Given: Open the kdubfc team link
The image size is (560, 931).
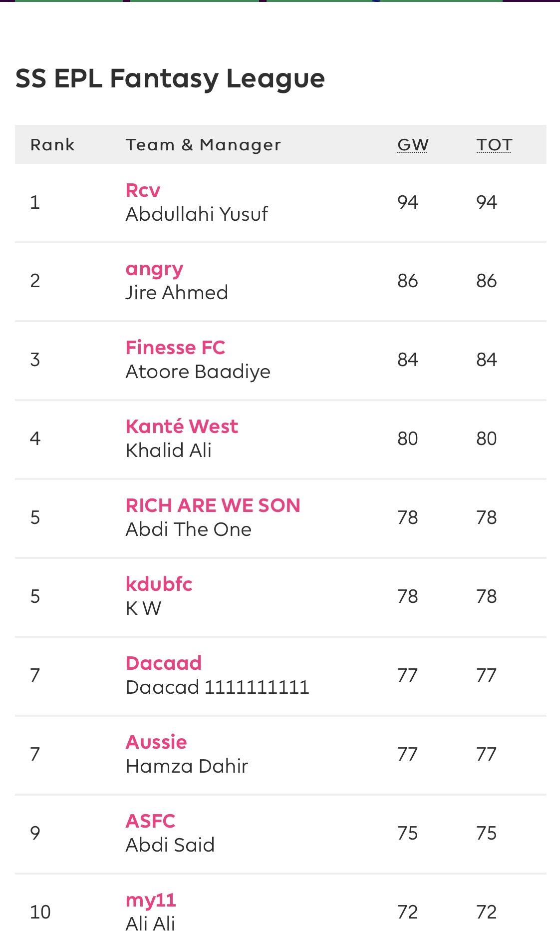Looking at the screenshot, I should [159, 584].
